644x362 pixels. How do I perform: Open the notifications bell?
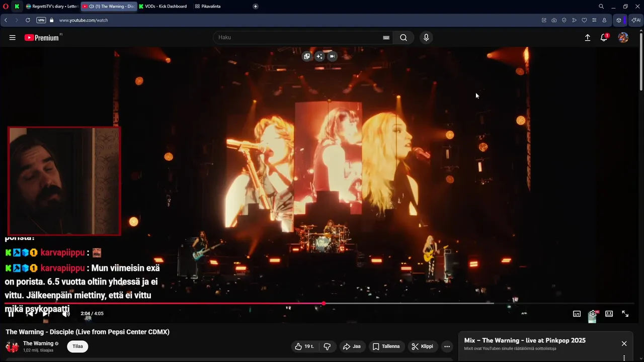tap(604, 38)
